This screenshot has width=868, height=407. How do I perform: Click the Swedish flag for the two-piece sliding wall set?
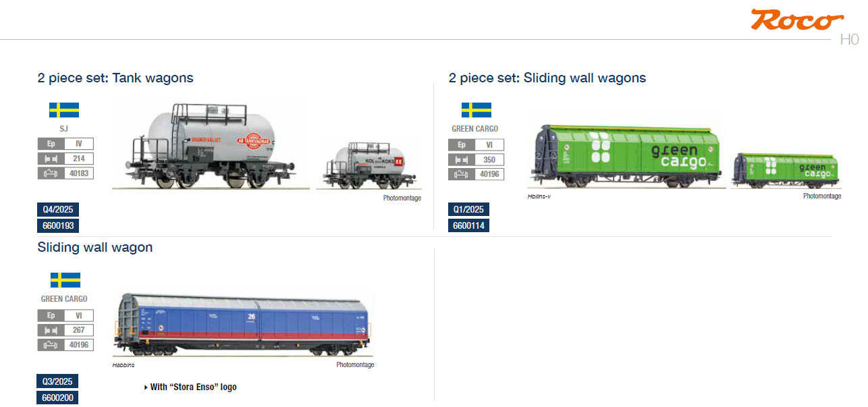pos(476,110)
